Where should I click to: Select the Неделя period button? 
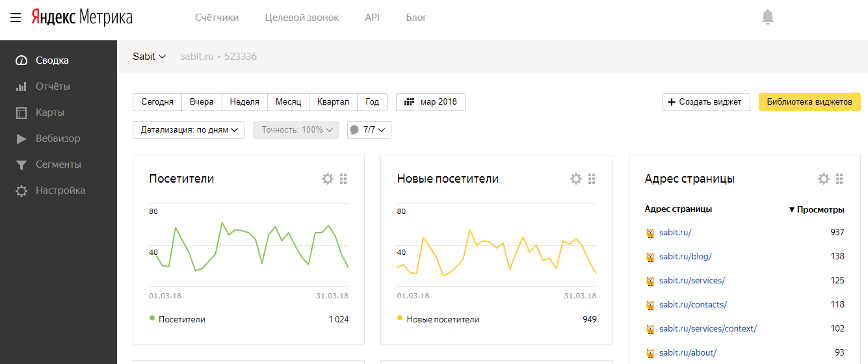[244, 102]
